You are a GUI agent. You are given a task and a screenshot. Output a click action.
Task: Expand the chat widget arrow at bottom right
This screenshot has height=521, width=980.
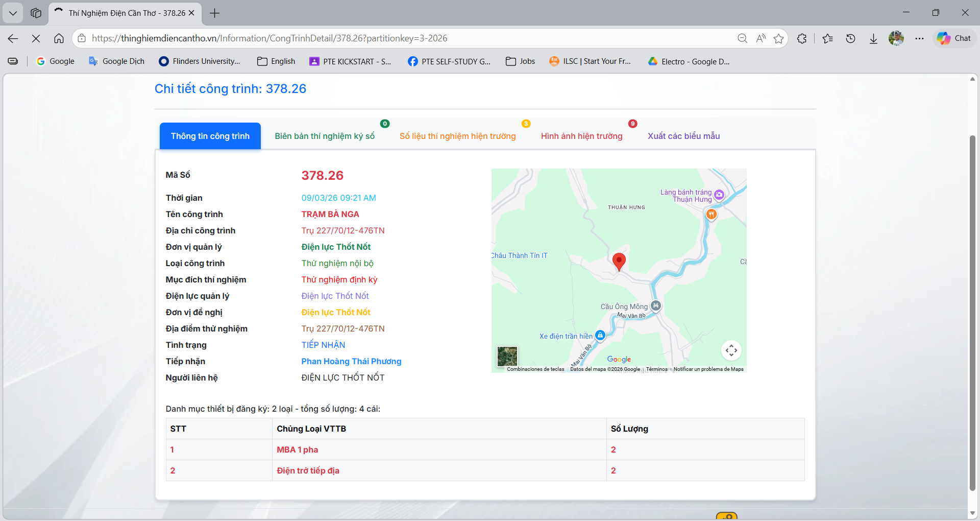point(726,517)
